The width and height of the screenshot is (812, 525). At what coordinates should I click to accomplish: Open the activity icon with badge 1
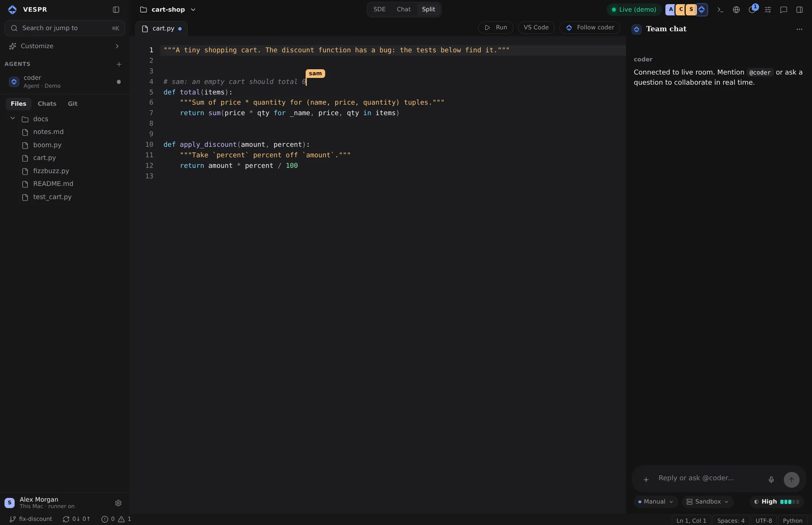752,10
